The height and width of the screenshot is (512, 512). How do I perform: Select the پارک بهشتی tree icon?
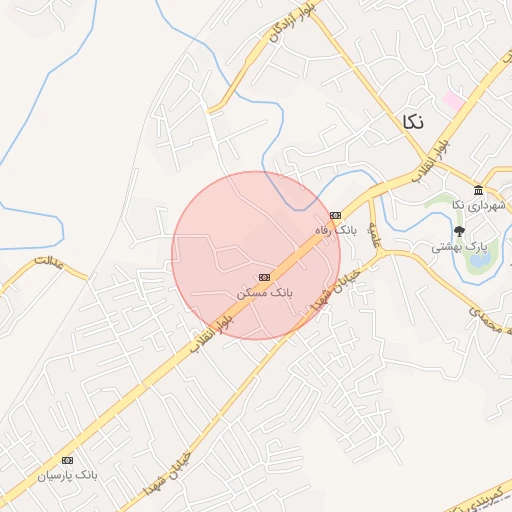coord(459,231)
